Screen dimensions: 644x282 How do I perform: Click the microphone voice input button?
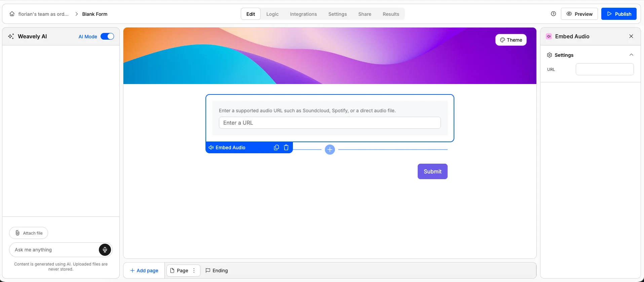coord(105,250)
